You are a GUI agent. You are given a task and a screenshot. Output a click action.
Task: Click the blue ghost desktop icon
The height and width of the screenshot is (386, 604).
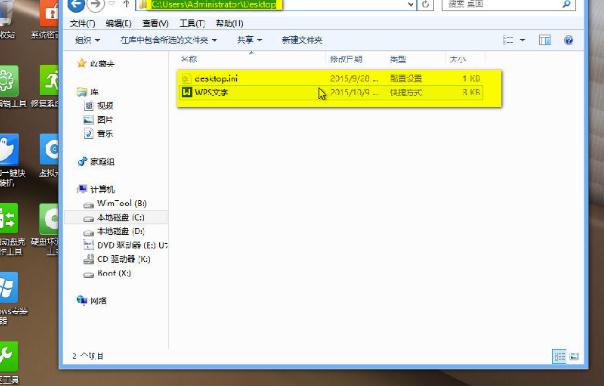[8, 149]
